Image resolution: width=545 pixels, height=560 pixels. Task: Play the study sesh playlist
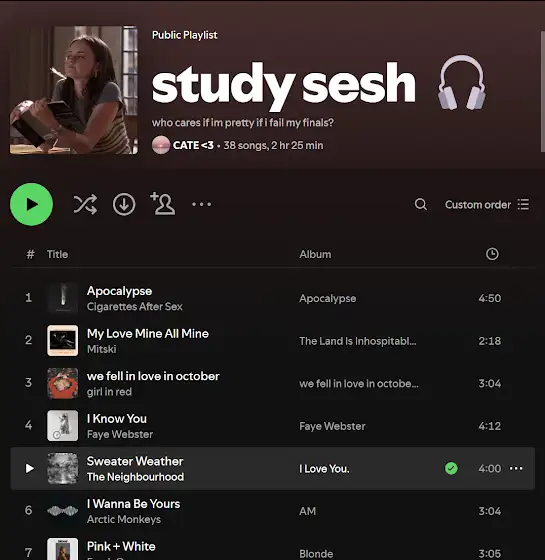click(x=31, y=204)
